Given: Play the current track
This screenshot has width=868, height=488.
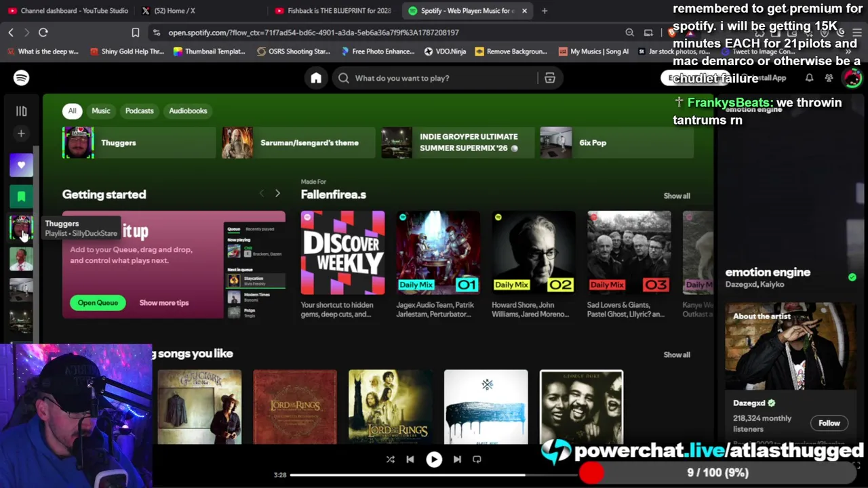Looking at the screenshot, I should (x=434, y=460).
